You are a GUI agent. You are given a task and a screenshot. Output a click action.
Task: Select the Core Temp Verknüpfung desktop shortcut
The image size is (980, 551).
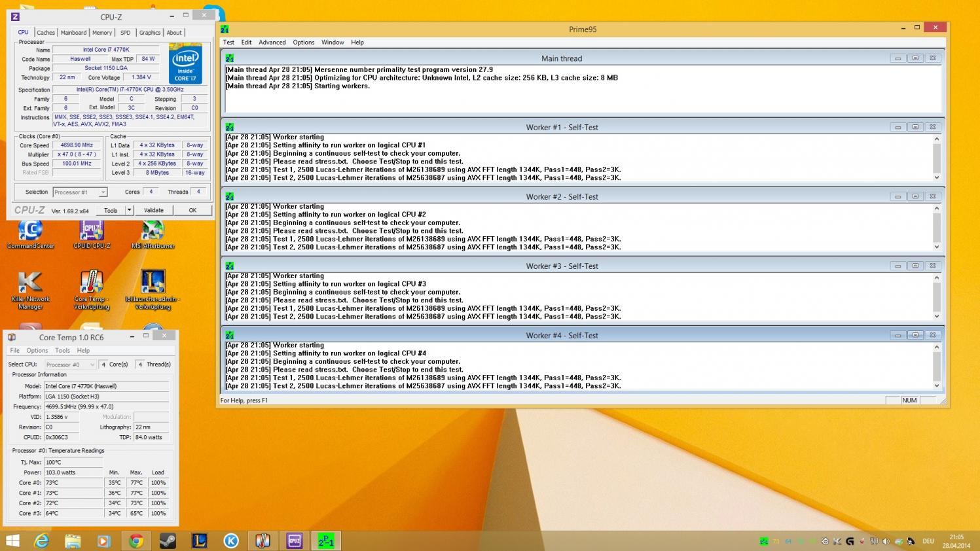coord(91,290)
